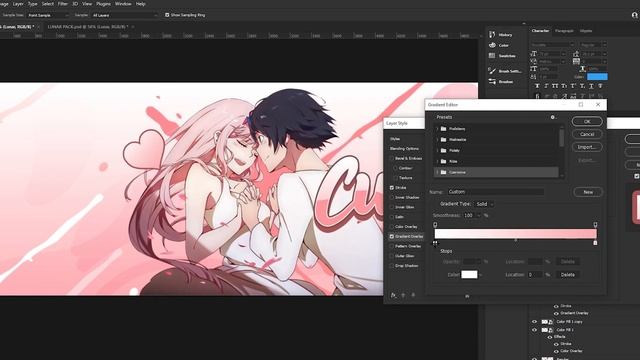
Task: Hide the Gradient Overlay effect in Layers panel
Action: point(556,313)
